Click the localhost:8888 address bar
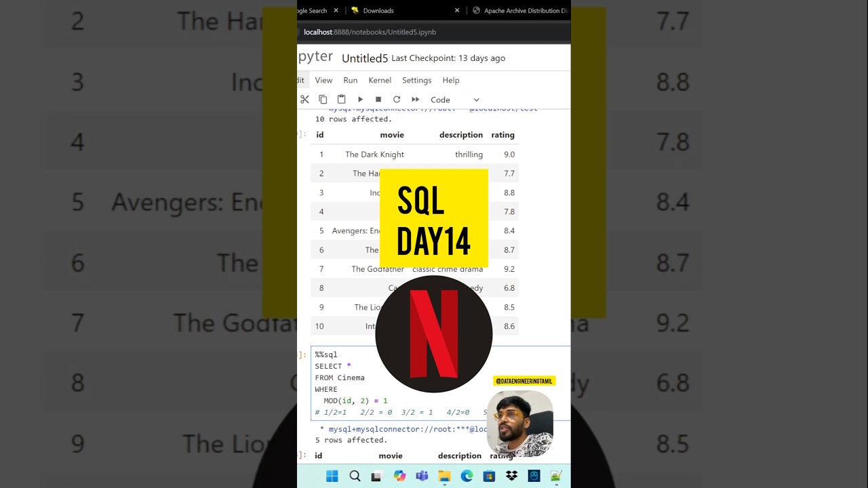The width and height of the screenshot is (868, 488). point(370,32)
